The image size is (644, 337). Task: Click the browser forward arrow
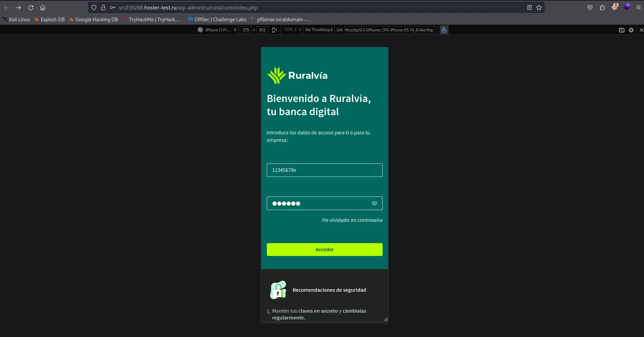point(19,7)
